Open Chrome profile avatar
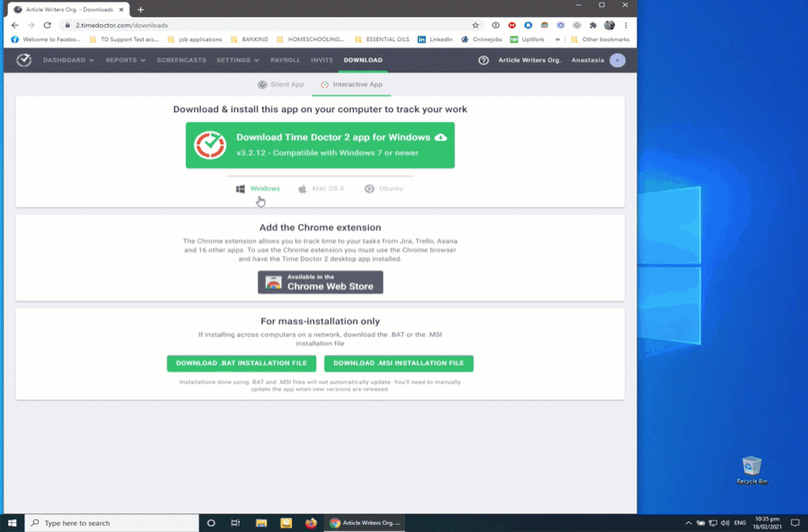This screenshot has width=808, height=532. coord(610,25)
